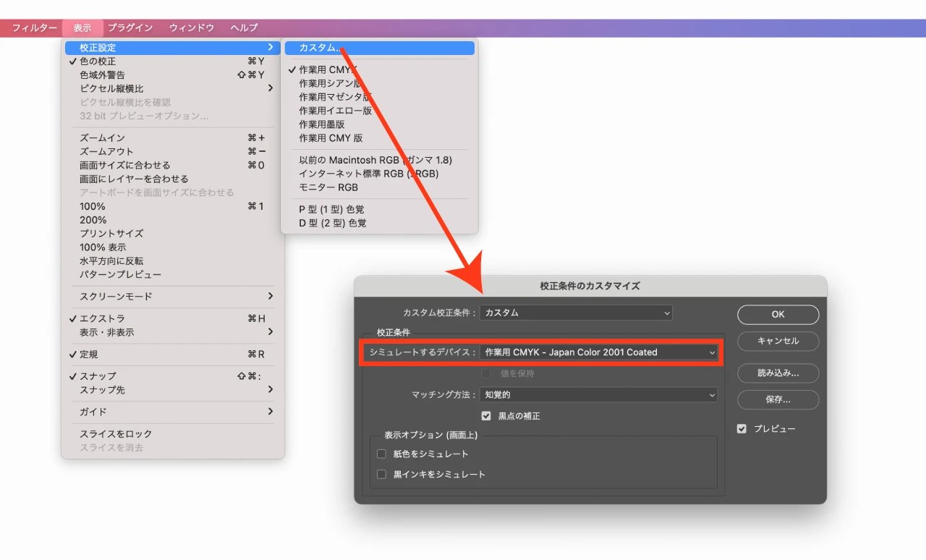Open the マッチング方法 dropdown
Image resolution: width=926 pixels, height=560 pixels.
pyautogui.click(x=599, y=396)
